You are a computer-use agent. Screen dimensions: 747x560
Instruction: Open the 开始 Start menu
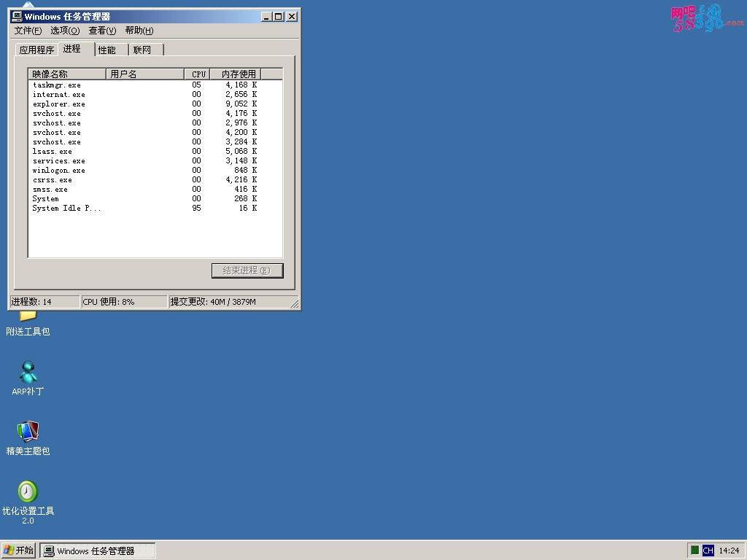(x=18, y=551)
